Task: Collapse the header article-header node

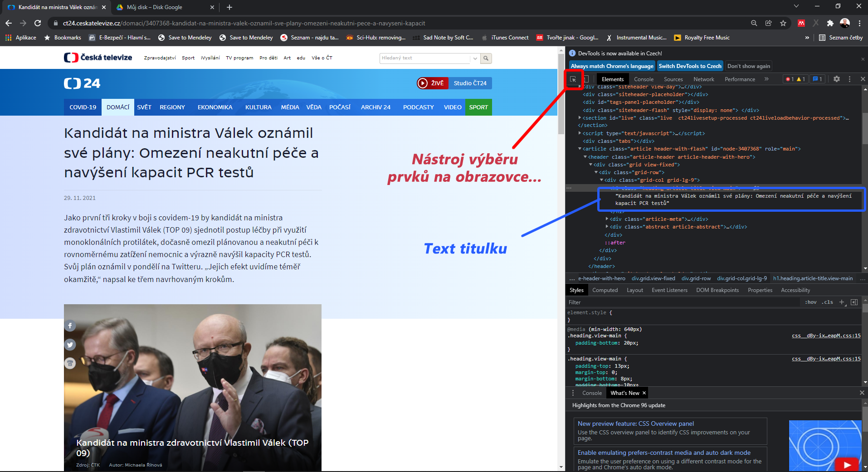Action: click(585, 157)
